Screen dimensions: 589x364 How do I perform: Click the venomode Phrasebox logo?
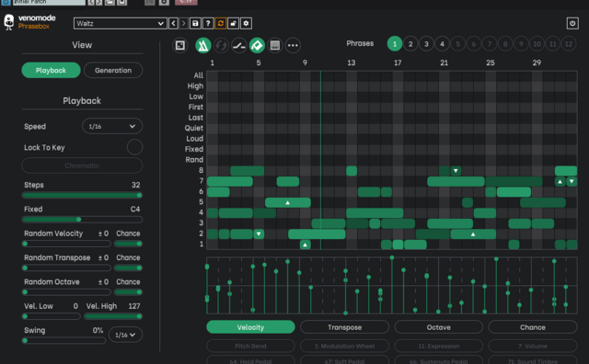point(30,22)
